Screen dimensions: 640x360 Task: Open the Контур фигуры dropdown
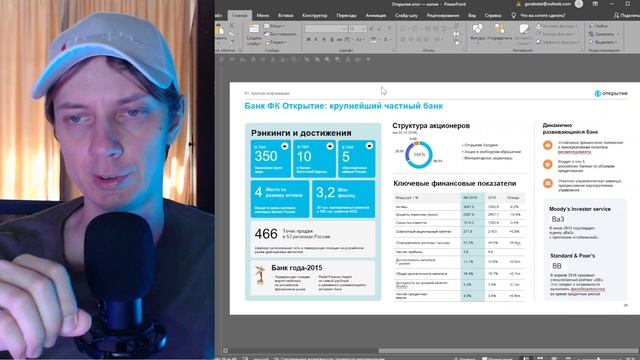click(556, 34)
